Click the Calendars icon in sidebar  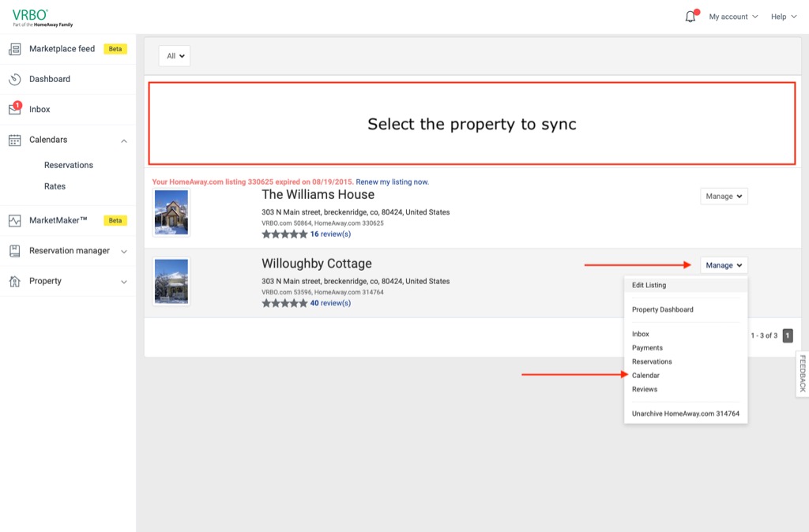(x=14, y=140)
